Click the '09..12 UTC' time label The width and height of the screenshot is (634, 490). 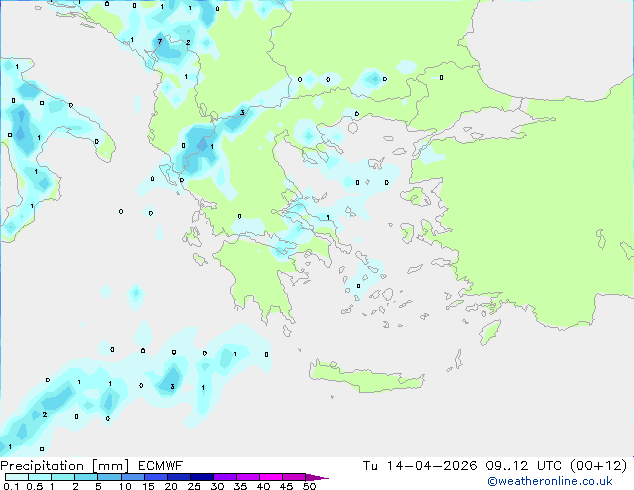coord(524,466)
